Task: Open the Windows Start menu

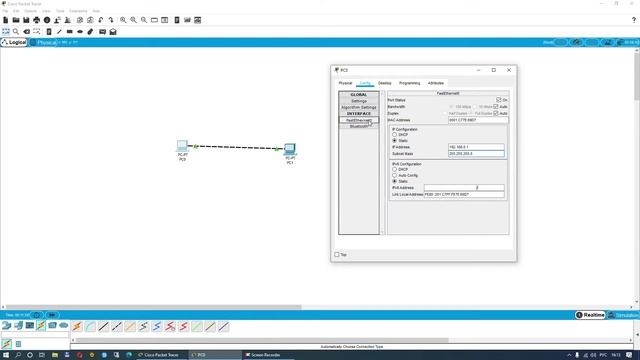Action: point(6,355)
